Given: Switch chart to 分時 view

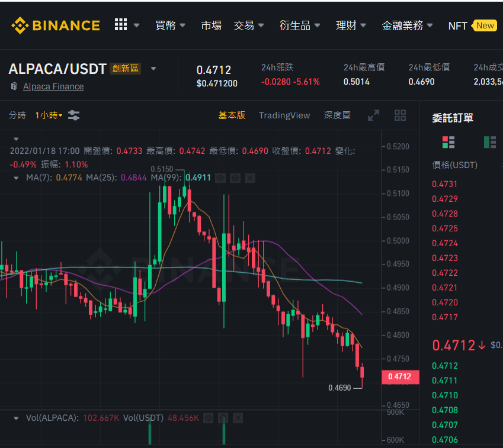Looking at the screenshot, I should point(17,115).
